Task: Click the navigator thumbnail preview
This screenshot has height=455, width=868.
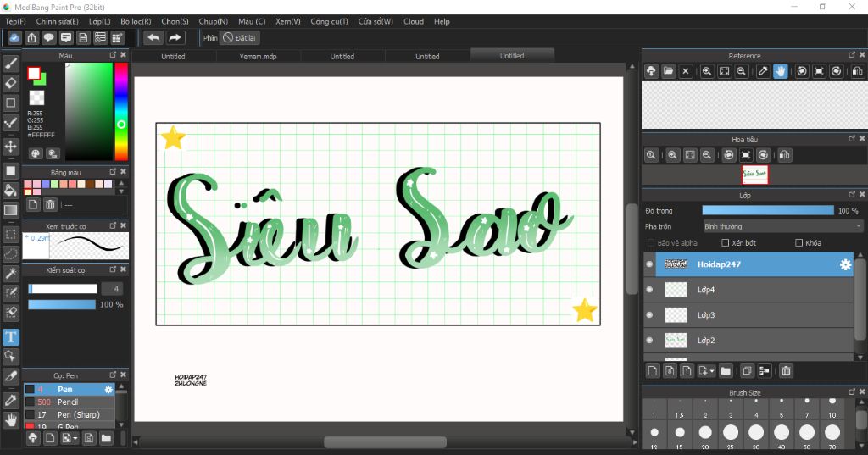Action: pyautogui.click(x=754, y=175)
